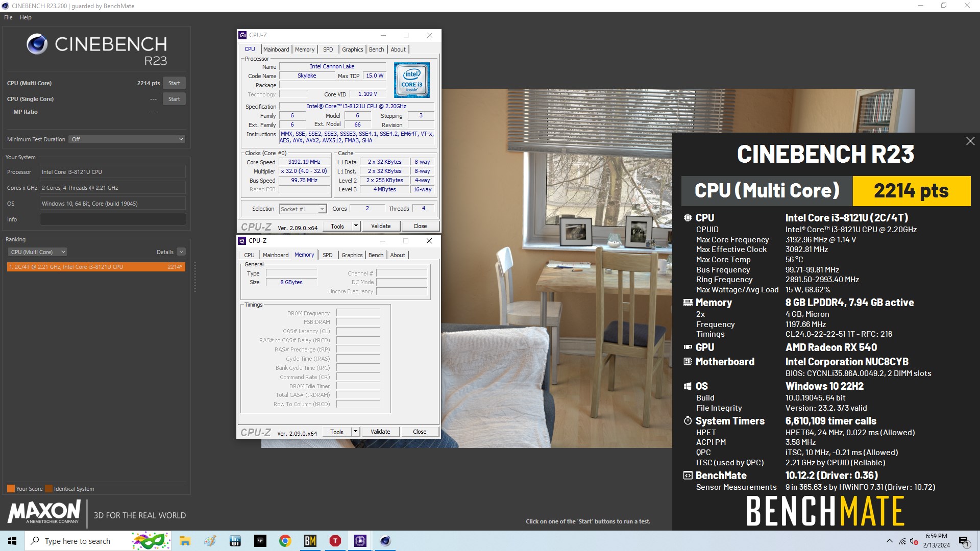Screen dimensions: 980x551
Task: Click the muted speaker volume tray icon
Action: click(914, 541)
